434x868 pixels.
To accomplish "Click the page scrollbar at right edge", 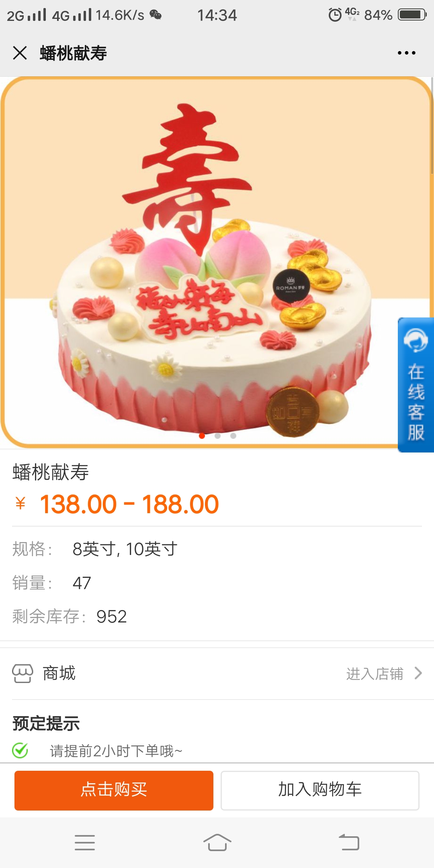I will coord(432,125).
